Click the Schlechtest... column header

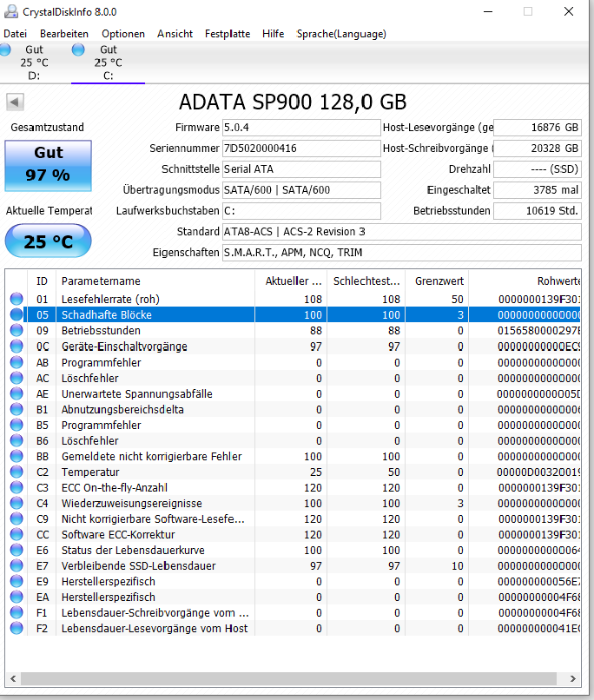coord(366,281)
